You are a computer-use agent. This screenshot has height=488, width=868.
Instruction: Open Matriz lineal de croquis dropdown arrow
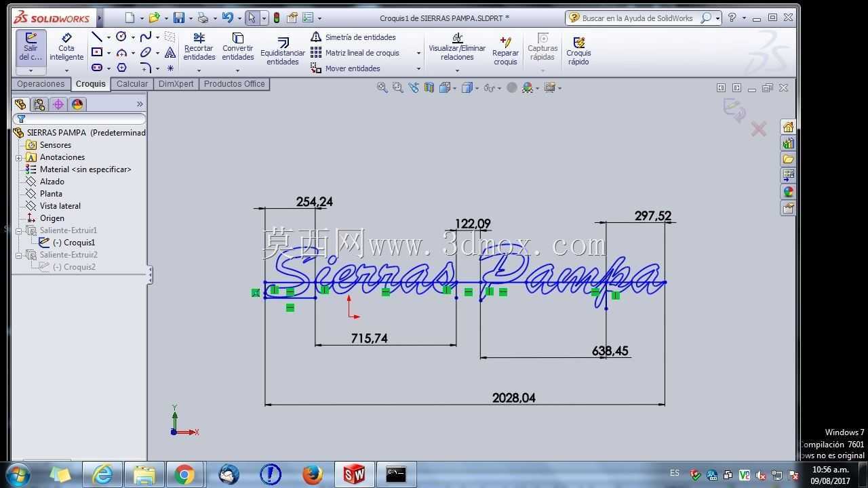pos(418,53)
